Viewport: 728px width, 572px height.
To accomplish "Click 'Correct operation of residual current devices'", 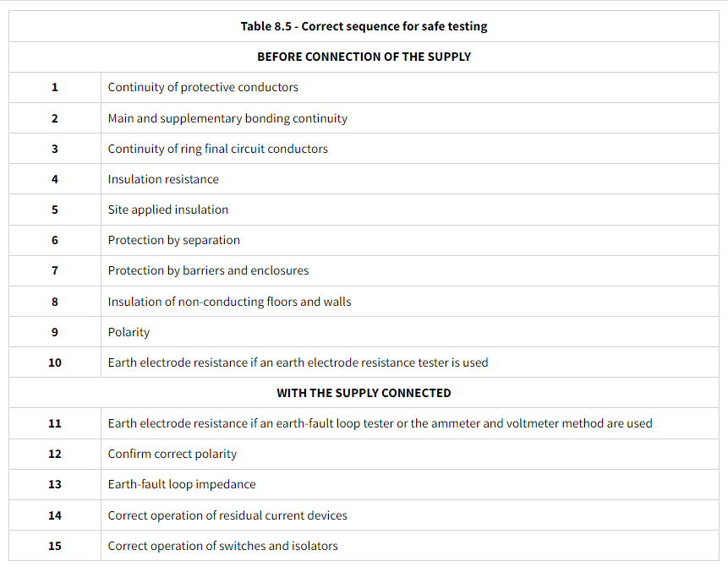I will tap(227, 515).
